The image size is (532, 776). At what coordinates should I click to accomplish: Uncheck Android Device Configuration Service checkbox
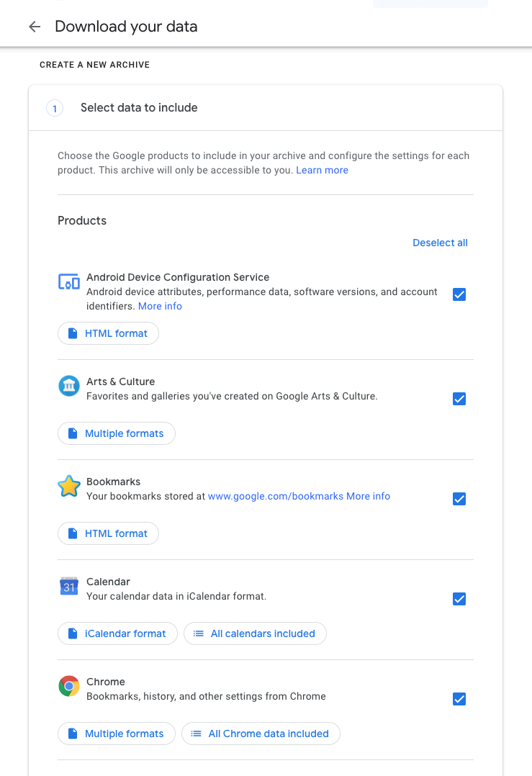click(459, 294)
